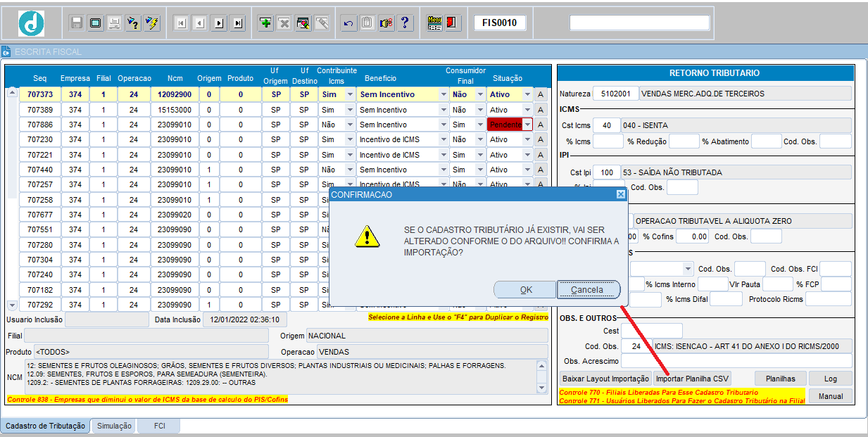Select Ncm cell 15153000 in row 707389

pyautogui.click(x=175, y=110)
